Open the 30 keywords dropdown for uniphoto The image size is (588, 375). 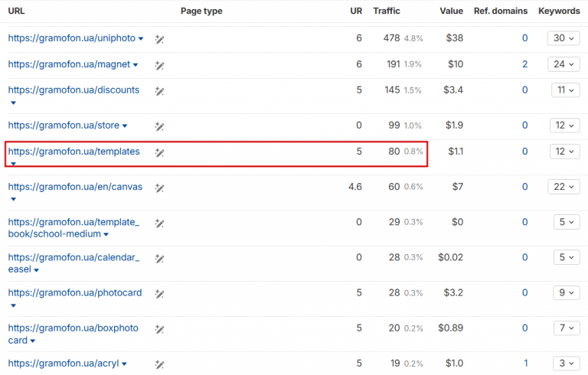click(x=564, y=38)
